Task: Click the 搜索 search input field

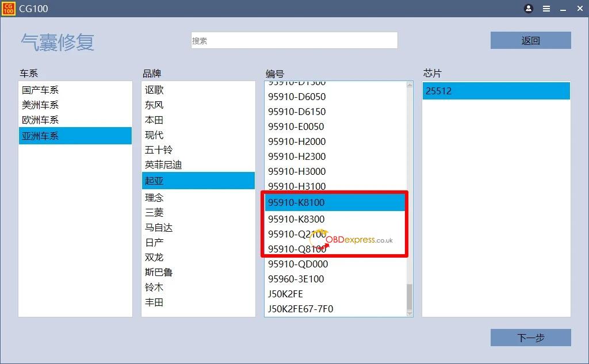Action: (x=294, y=40)
